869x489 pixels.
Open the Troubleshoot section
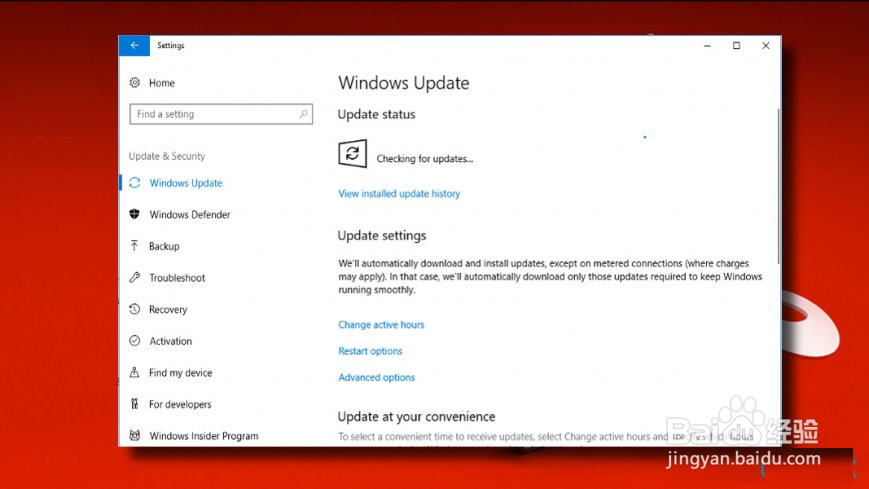pyautogui.click(x=177, y=278)
